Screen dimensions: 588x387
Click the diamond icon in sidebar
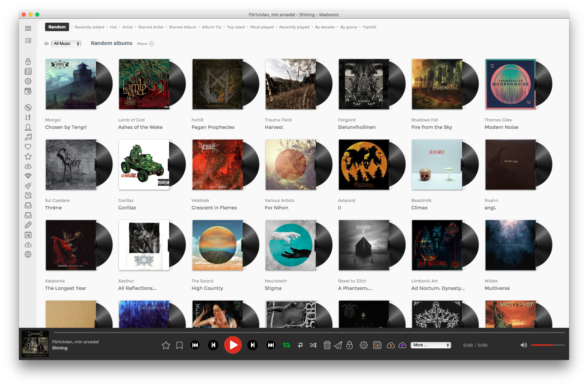coord(28,176)
